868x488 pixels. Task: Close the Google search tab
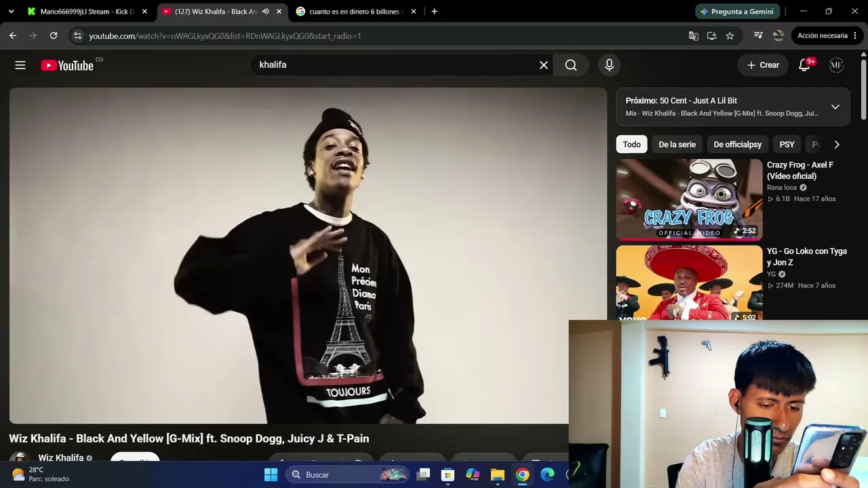click(x=414, y=12)
